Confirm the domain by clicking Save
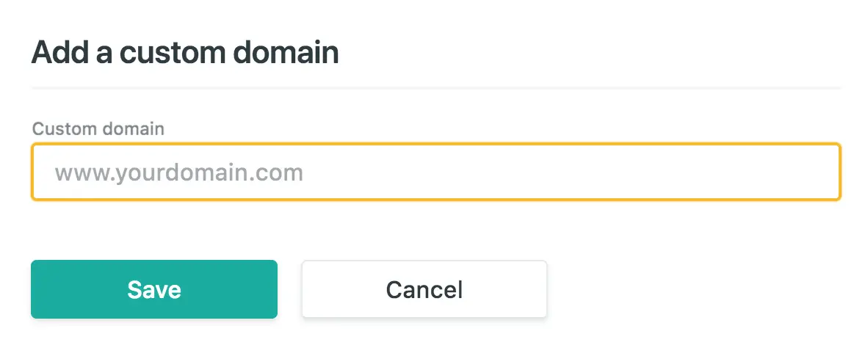 tap(154, 289)
